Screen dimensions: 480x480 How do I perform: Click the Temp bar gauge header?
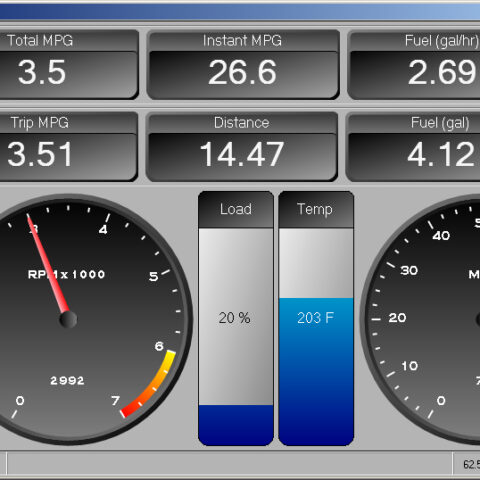[316, 210]
